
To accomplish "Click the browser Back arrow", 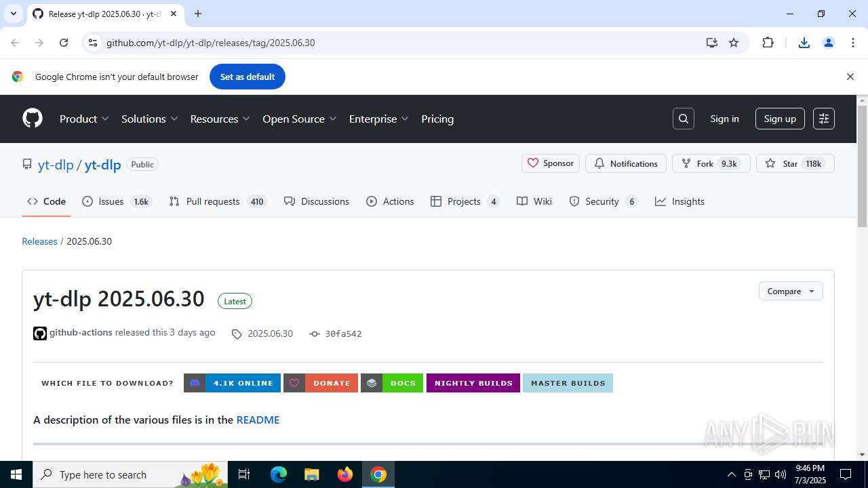I will (x=15, y=43).
